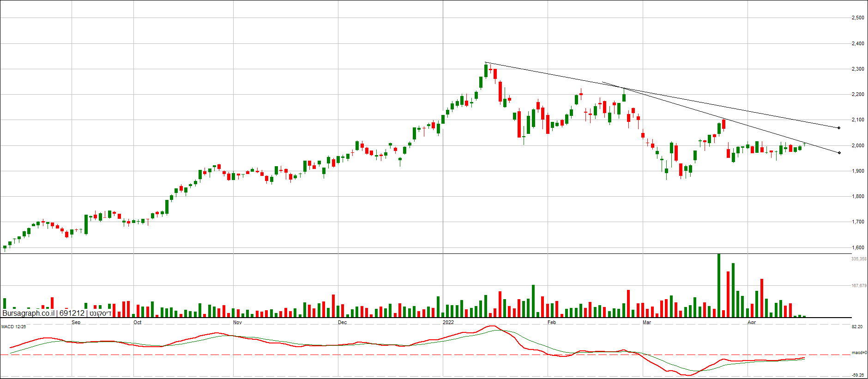Select the macd=0 zero line label
868x379 pixels.
(x=859, y=353)
